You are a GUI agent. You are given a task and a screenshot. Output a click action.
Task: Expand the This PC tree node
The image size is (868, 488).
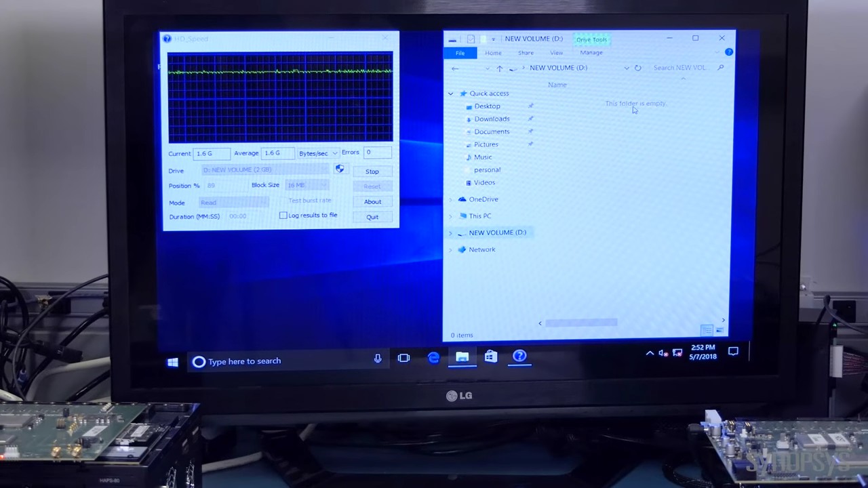click(x=450, y=216)
